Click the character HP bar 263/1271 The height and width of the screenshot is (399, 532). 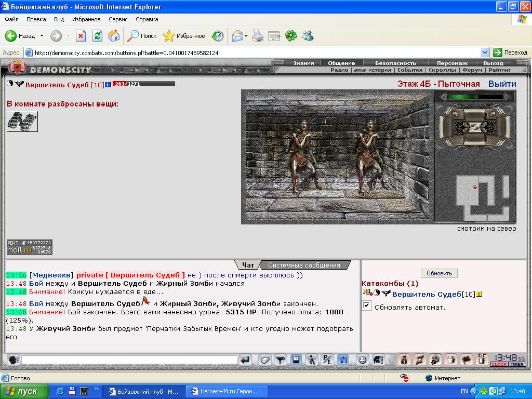[x=144, y=84]
